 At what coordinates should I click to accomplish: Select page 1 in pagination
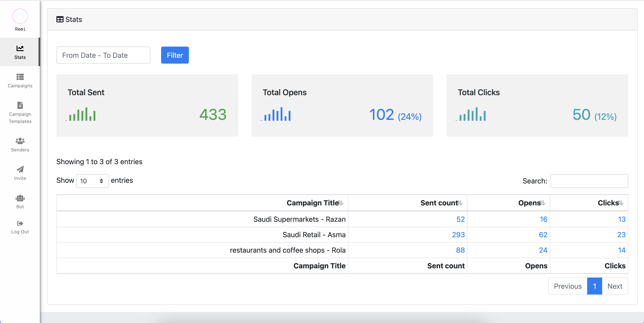(595, 286)
